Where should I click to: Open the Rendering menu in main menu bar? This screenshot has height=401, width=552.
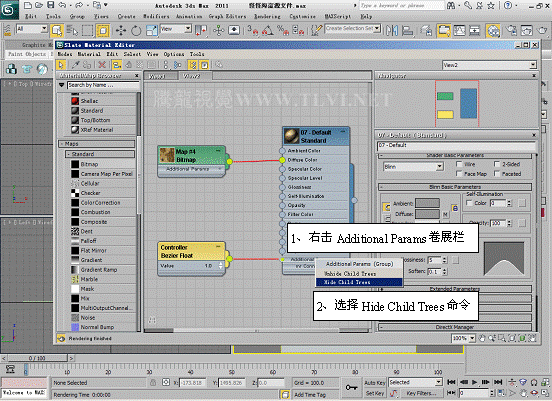click(x=267, y=17)
